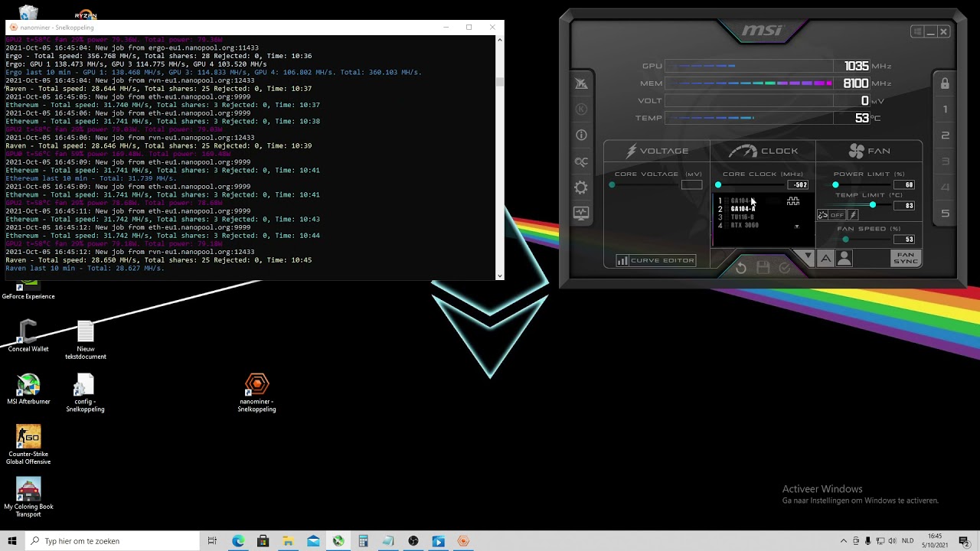Show hidden system tray icons

[x=844, y=541]
